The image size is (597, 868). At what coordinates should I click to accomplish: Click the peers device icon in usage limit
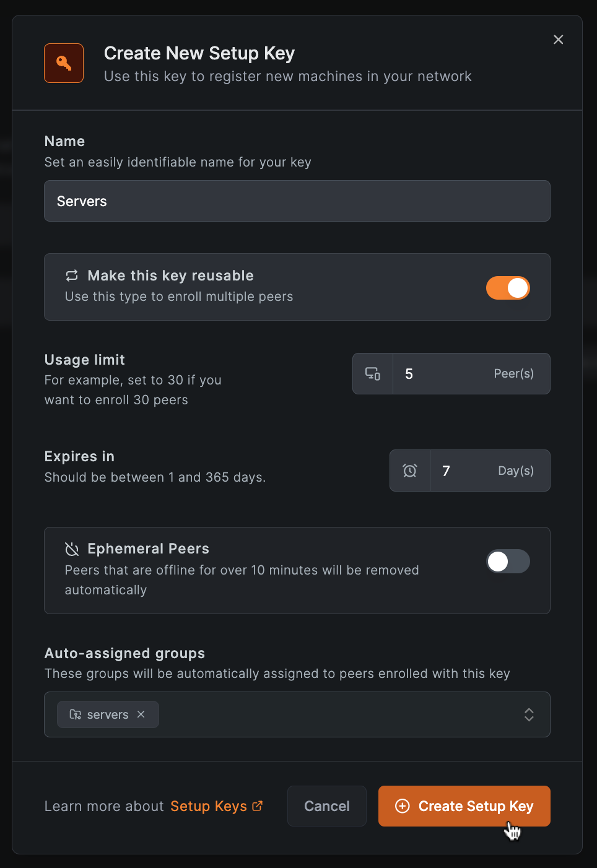point(373,374)
